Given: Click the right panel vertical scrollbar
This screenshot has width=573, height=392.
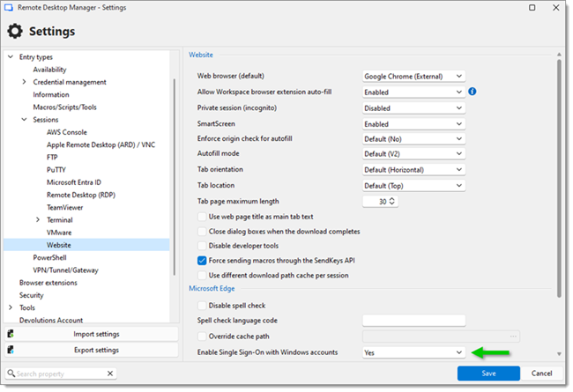Looking at the screenshot, I should pos(559,178).
